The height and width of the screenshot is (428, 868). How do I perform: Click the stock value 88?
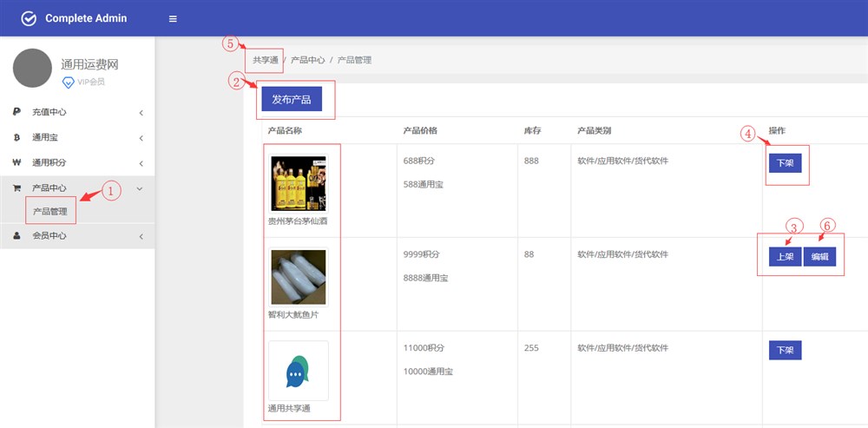529,254
